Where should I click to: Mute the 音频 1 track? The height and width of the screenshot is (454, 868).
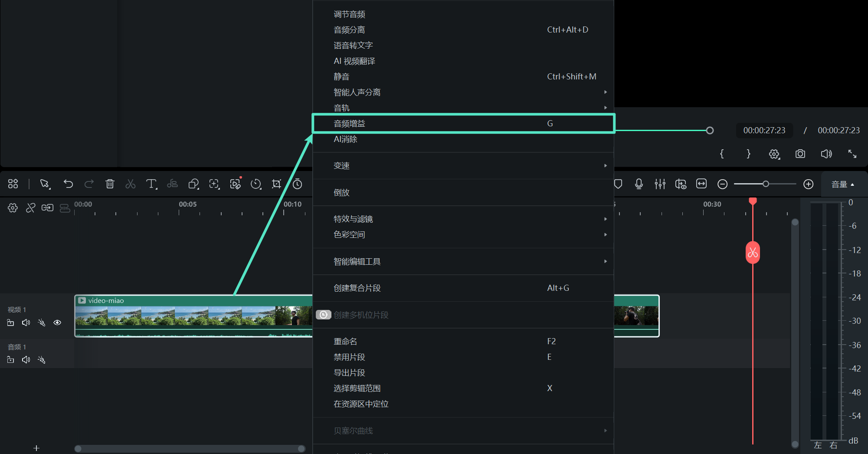(26, 359)
